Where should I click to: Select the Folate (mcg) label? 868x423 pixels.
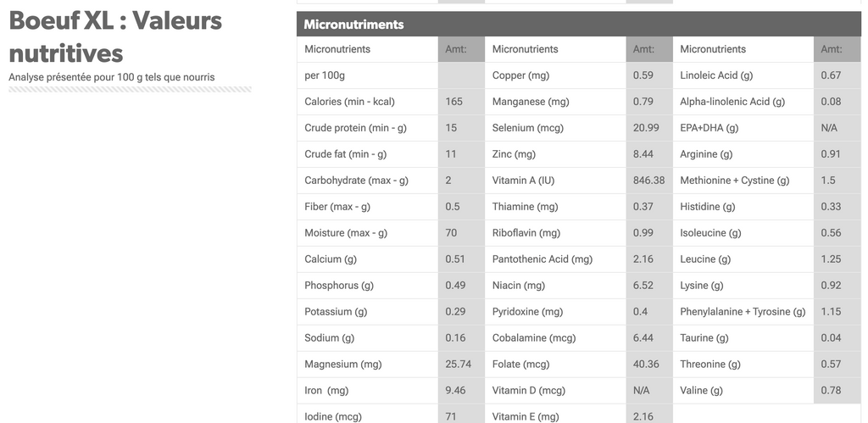[521, 365]
